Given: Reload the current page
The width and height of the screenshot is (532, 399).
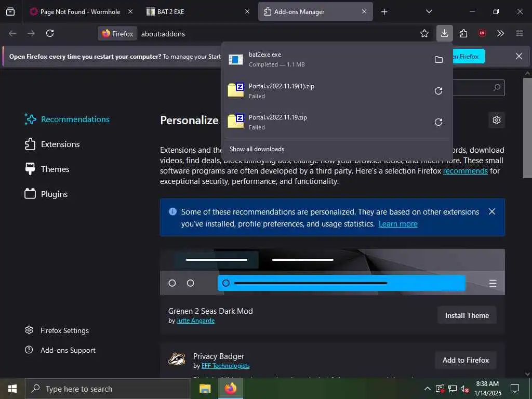Looking at the screenshot, I should pos(50,33).
